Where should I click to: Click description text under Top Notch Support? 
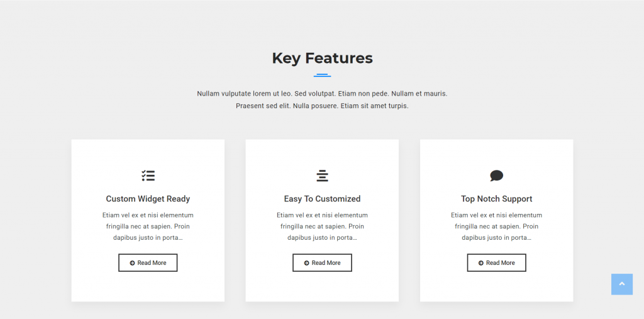click(496, 227)
